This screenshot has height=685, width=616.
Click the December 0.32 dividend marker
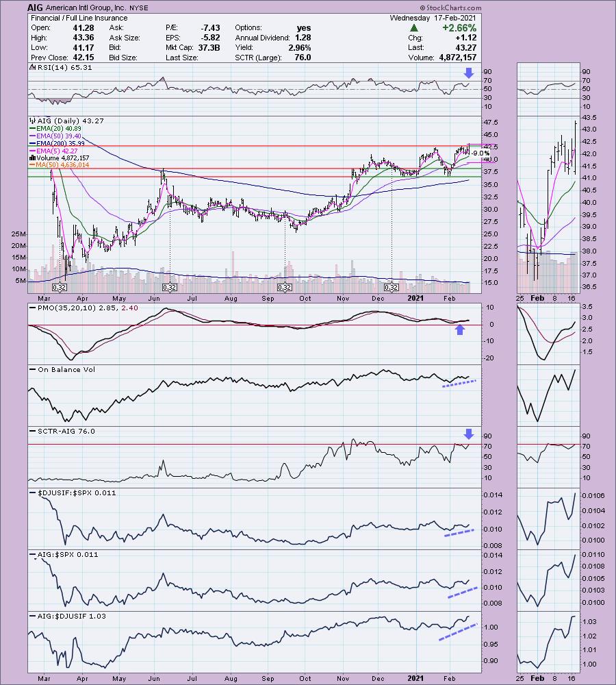point(392,288)
